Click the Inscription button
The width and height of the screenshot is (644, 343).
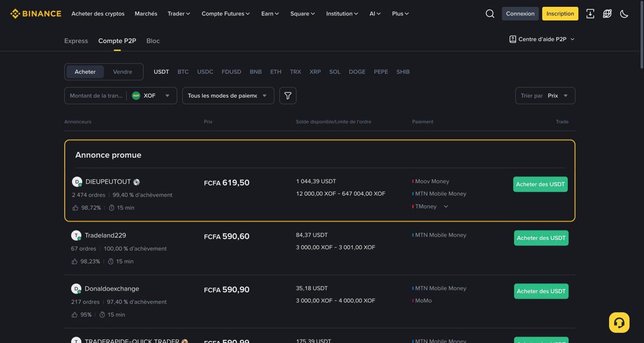[560, 14]
